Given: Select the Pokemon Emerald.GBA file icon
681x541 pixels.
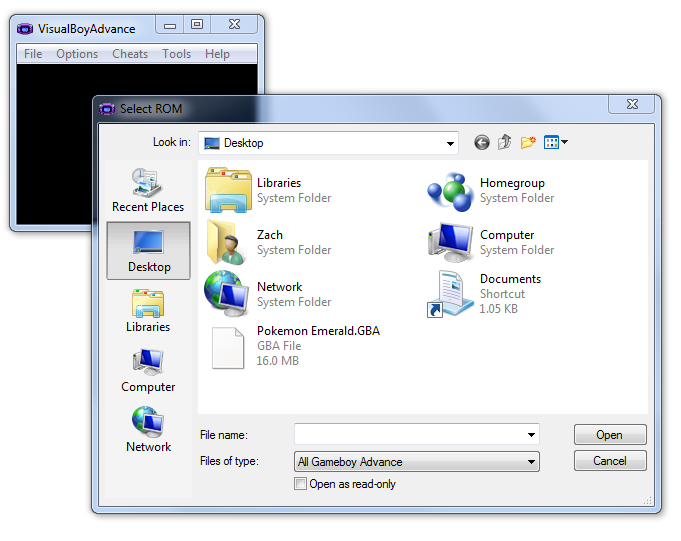Looking at the screenshot, I should tap(228, 348).
